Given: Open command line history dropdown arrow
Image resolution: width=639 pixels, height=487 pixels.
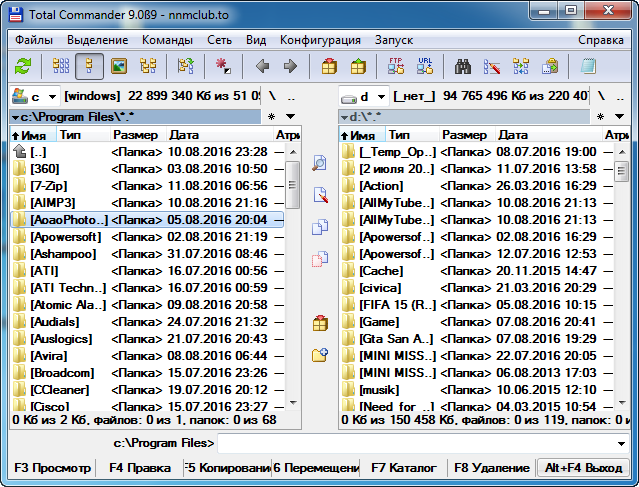Looking at the screenshot, I should click(621, 443).
